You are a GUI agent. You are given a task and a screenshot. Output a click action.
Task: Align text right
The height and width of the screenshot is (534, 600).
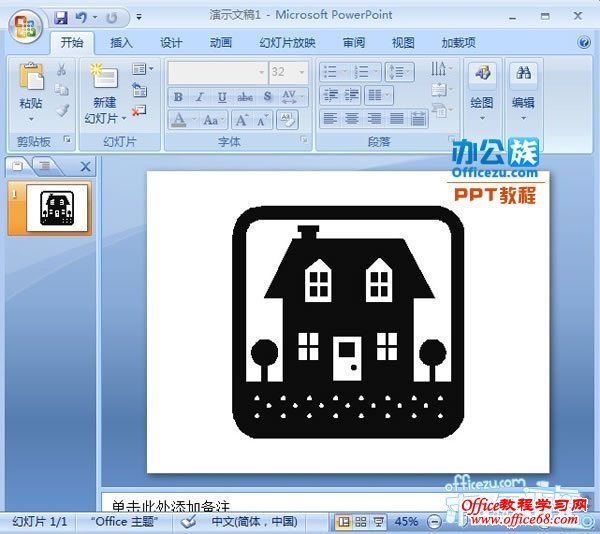tap(374, 119)
